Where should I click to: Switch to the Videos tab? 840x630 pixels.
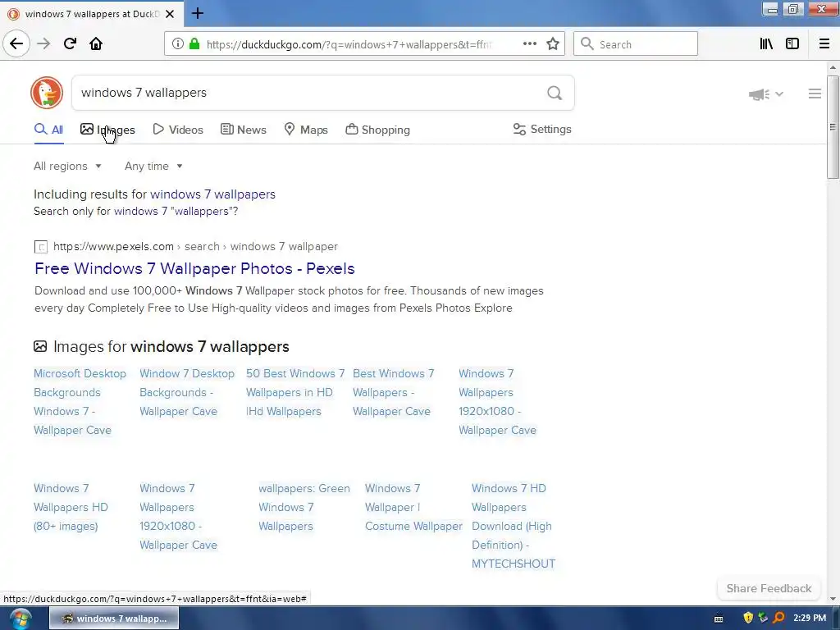[178, 130]
